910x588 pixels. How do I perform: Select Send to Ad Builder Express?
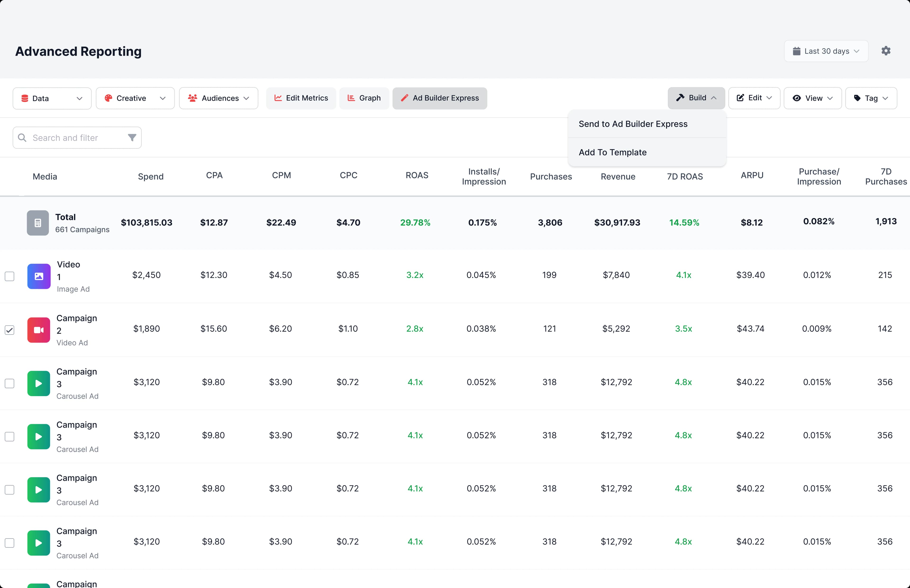(x=633, y=124)
